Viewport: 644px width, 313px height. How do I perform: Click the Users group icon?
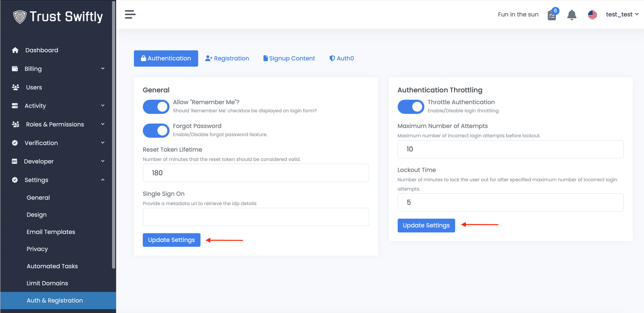pyautogui.click(x=15, y=87)
